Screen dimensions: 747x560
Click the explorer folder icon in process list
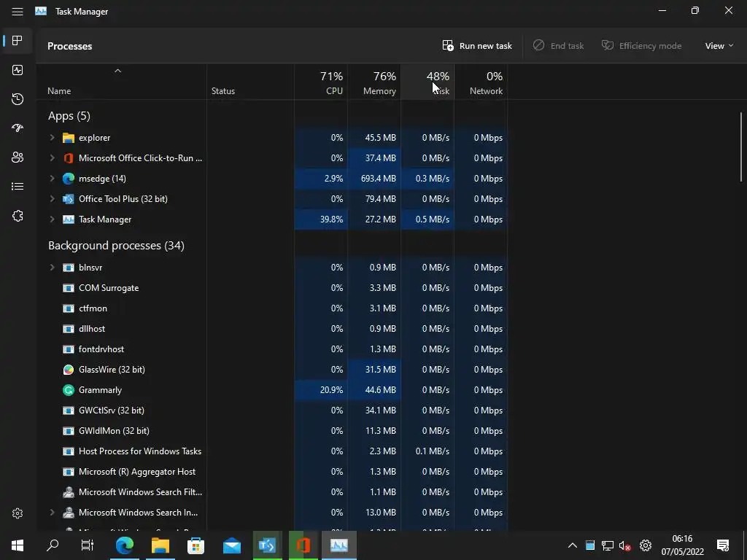coord(69,138)
